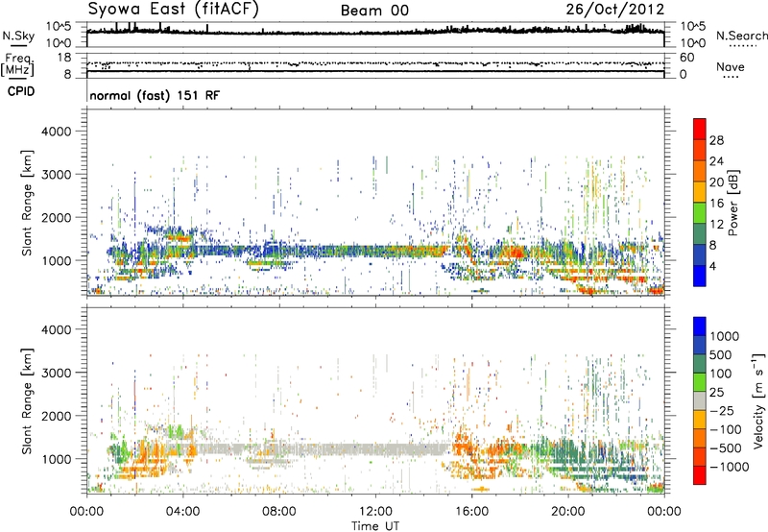Click the date '26/Oct/2012'

click(615, 9)
